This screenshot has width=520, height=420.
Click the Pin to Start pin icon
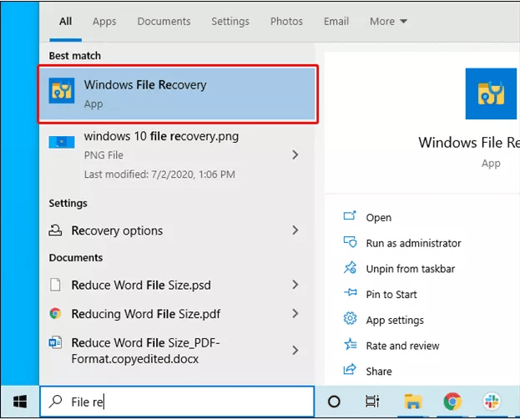pos(351,292)
